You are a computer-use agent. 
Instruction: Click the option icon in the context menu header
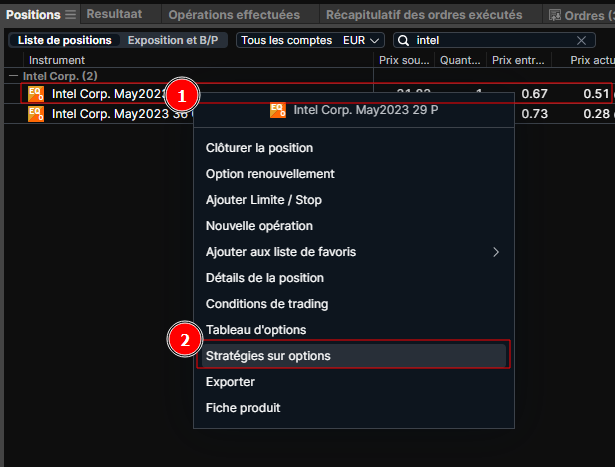tap(278, 110)
